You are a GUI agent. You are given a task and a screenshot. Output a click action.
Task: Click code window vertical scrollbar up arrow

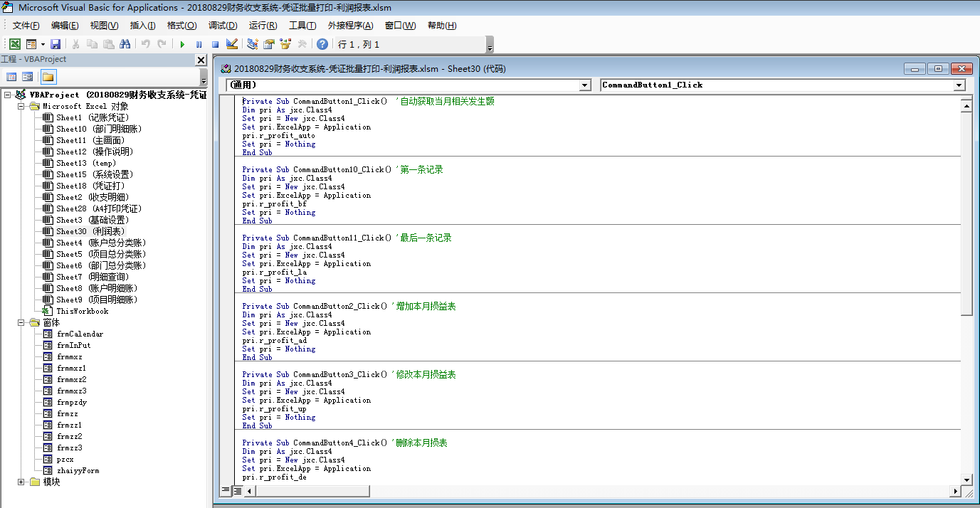[x=966, y=106]
